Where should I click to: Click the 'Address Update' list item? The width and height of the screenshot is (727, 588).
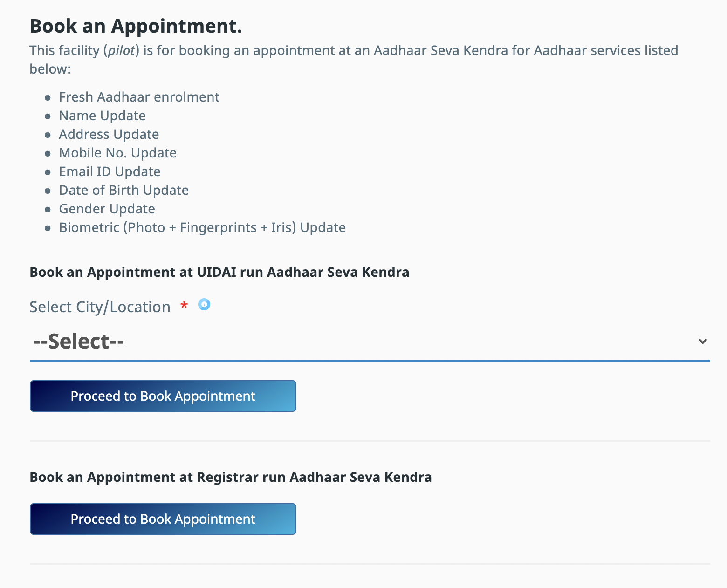pos(109,134)
